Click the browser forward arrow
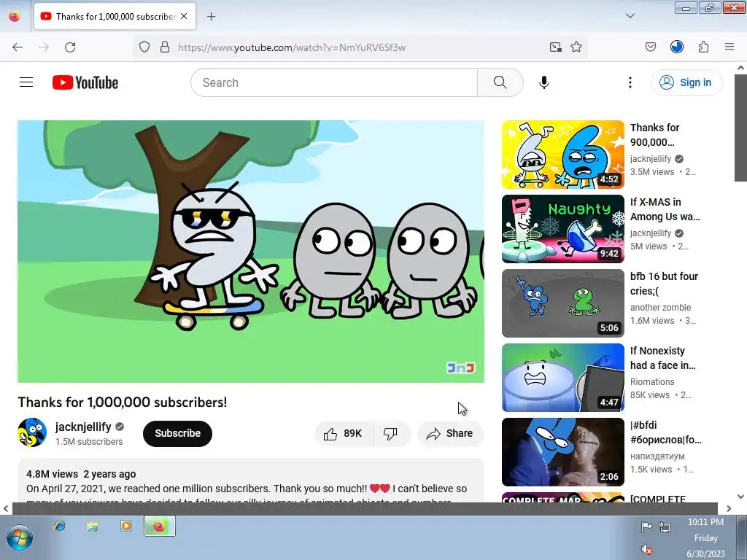 click(44, 47)
